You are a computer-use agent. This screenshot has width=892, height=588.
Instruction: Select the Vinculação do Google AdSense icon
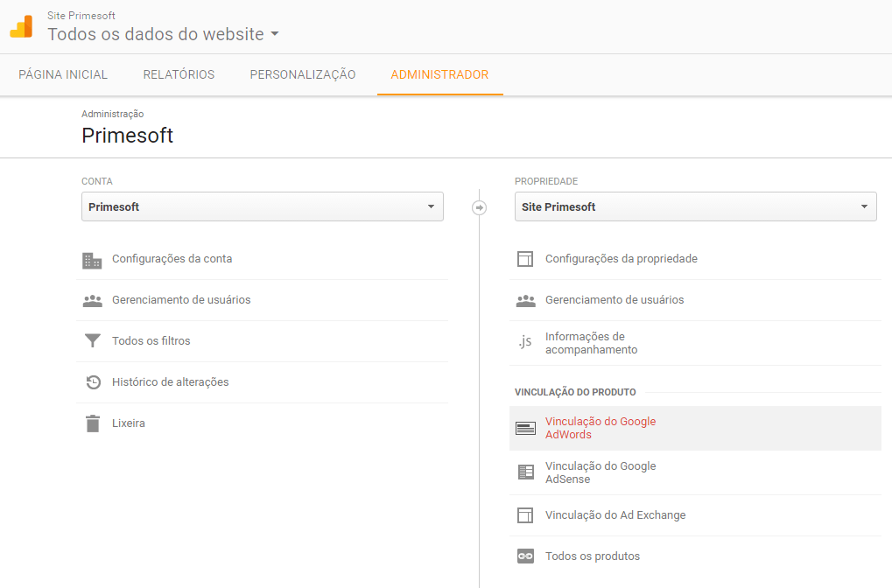point(525,472)
